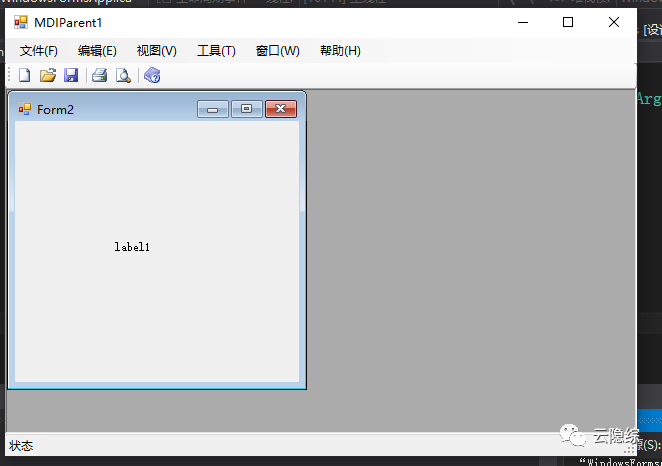Close the Form2 child window
Viewport: 662px width, 466px height.
(281, 109)
